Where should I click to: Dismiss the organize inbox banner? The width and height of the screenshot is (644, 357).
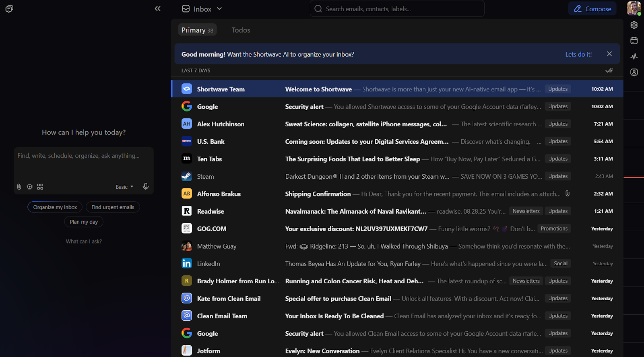coord(609,54)
